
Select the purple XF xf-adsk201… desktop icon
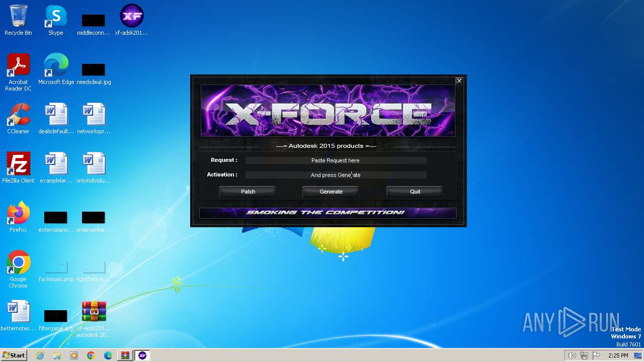[x=131, y=20]
